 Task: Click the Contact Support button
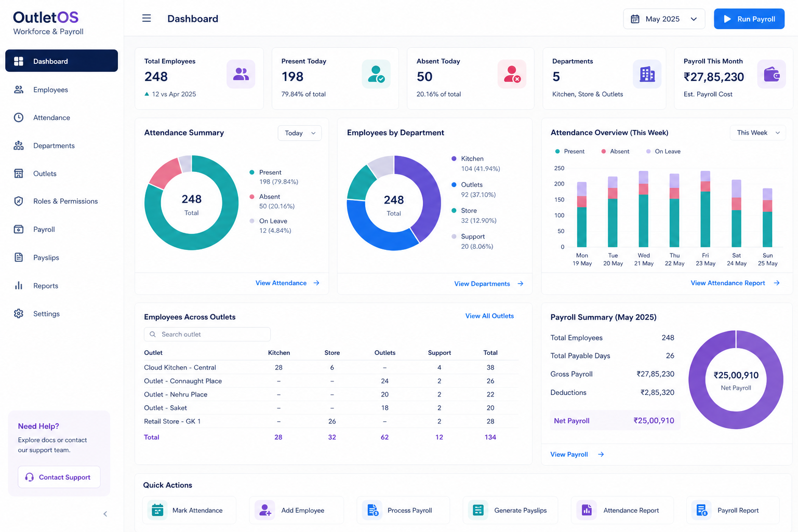click(x=59, y=477)
